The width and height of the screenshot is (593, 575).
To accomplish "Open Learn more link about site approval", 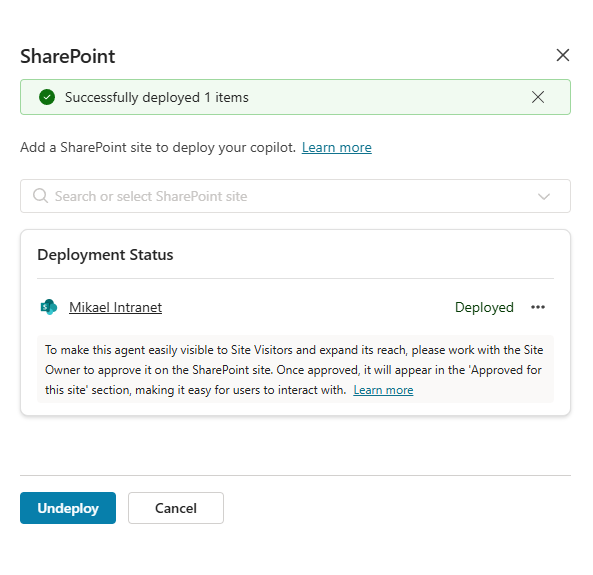I will (383, 390).
